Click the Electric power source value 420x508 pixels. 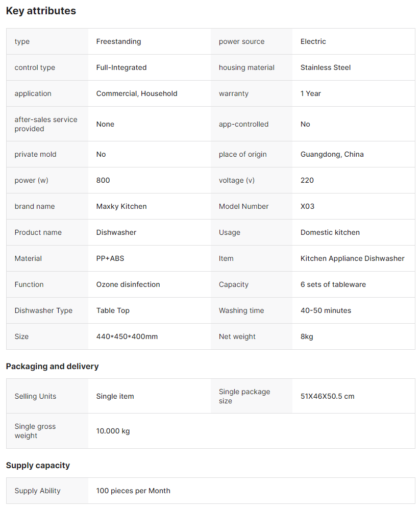click(x=313, y=41)
